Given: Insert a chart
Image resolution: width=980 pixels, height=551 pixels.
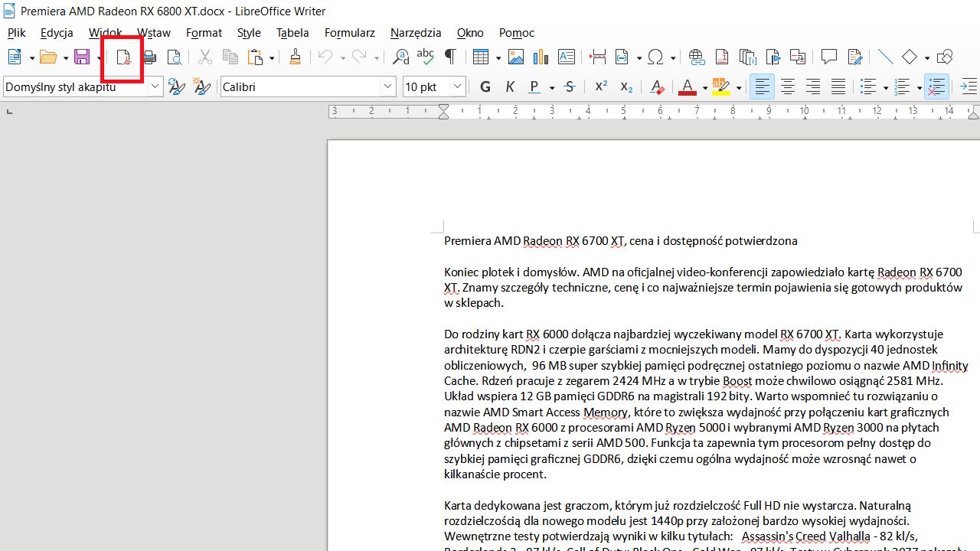Looking at the screenshot, I should click(541, 57).
